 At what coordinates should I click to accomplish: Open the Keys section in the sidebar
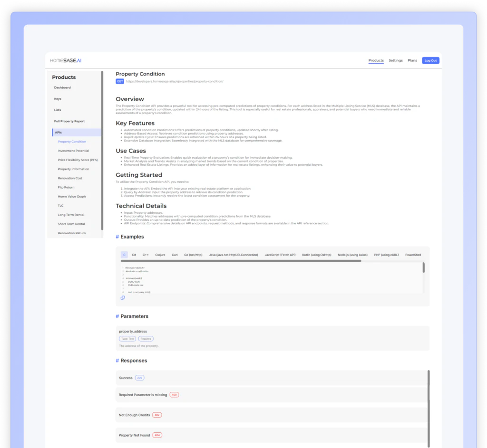point(57,99)
